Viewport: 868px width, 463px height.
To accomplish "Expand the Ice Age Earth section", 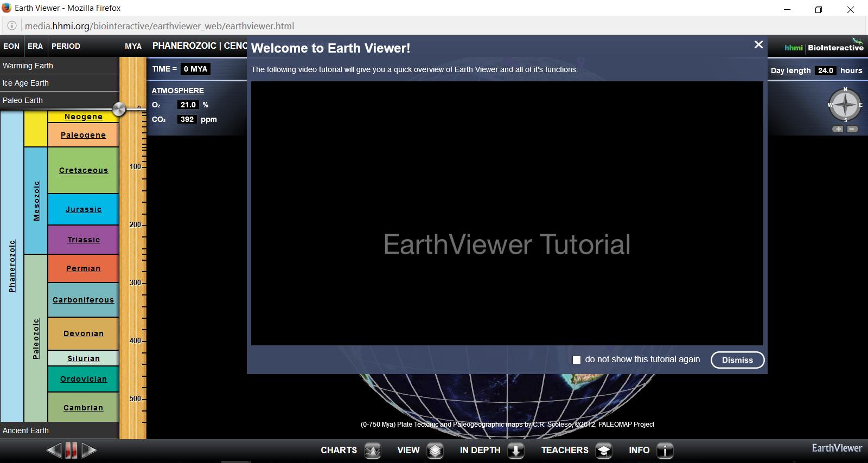I will (x=59, y=83).
